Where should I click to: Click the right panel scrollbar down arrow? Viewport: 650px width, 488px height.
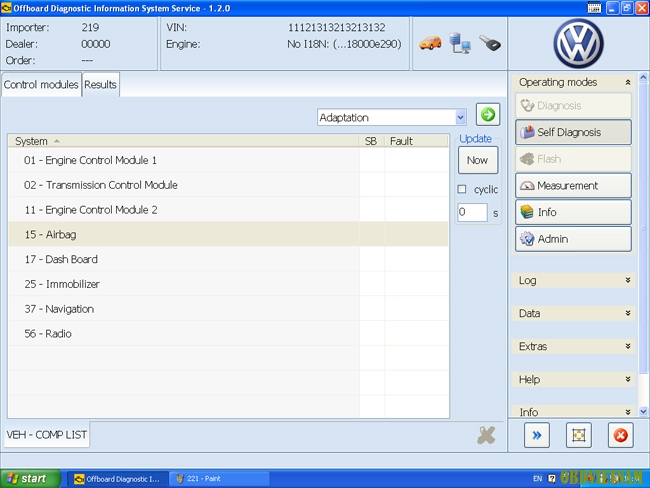point(643,411)
